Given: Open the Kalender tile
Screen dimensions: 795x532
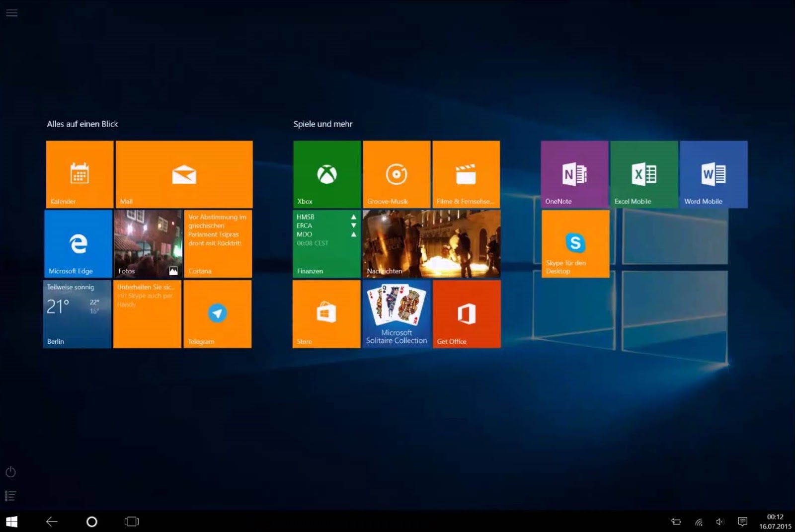Looking at the screenshot, I should (79, 174).
